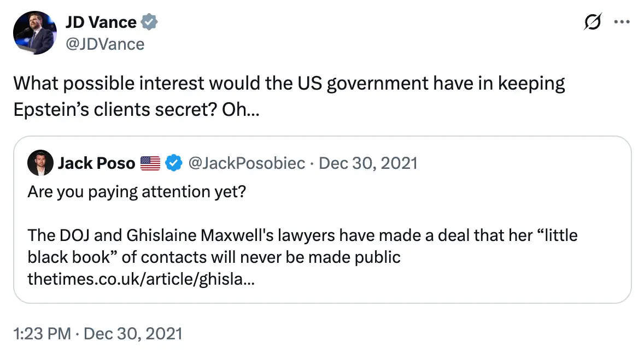Screen dimensions: 644x353
Task: Click the Dec 30, 2021 date in quoted tweet
Action: pos(368,162)
